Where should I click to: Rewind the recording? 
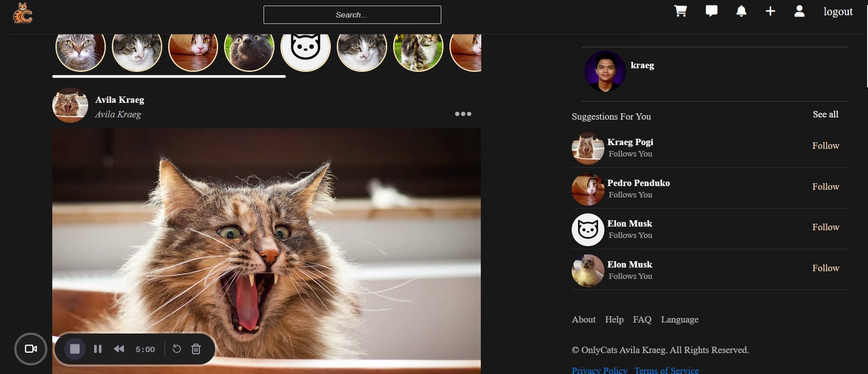(119, 349)
